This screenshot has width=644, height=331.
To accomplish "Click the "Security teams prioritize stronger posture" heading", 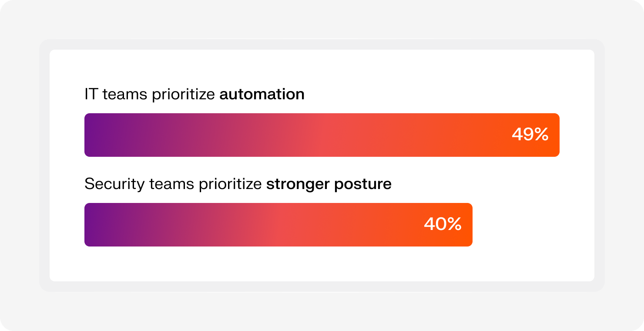I will [238, 184].
